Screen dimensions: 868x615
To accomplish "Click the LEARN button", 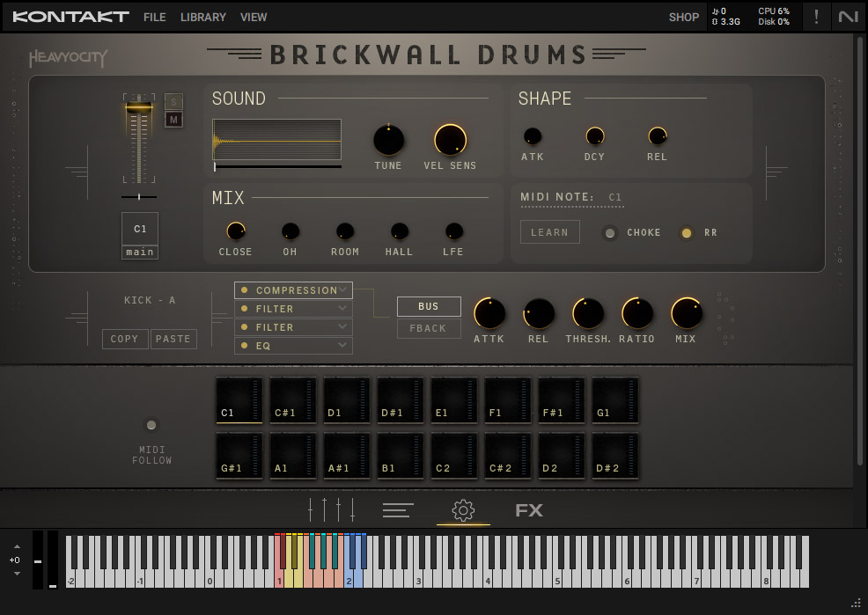I will pyautogui.click(x=549, y=232).
